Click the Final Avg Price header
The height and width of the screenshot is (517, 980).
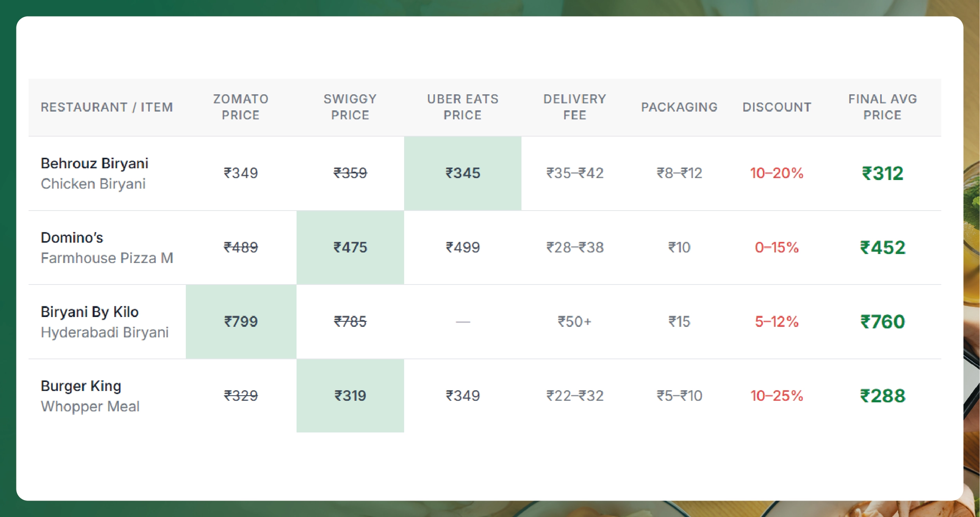tap(882, 107)
